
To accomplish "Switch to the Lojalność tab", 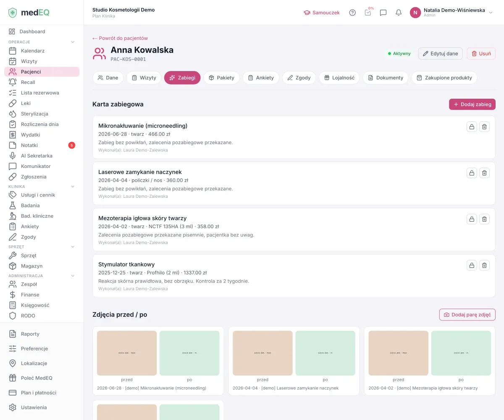I will coord(339,78).
